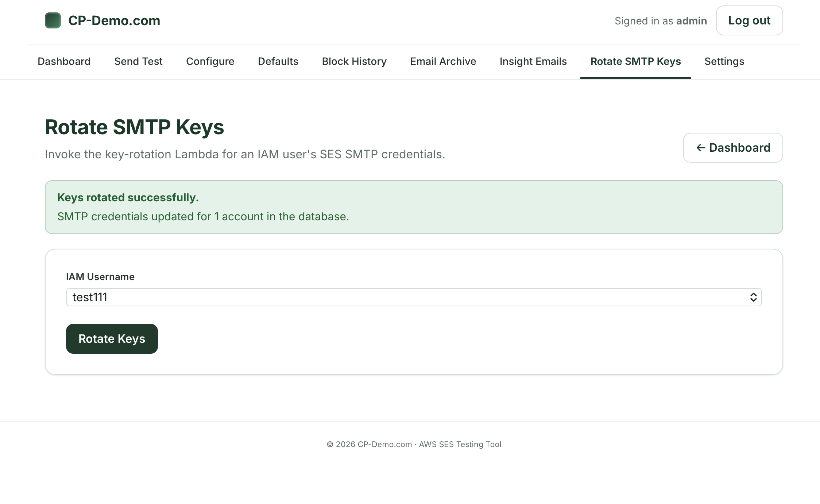Click the green CP-Demo logo icon
The width and height of the screenshot is (820, 504).
pos(53,20)
